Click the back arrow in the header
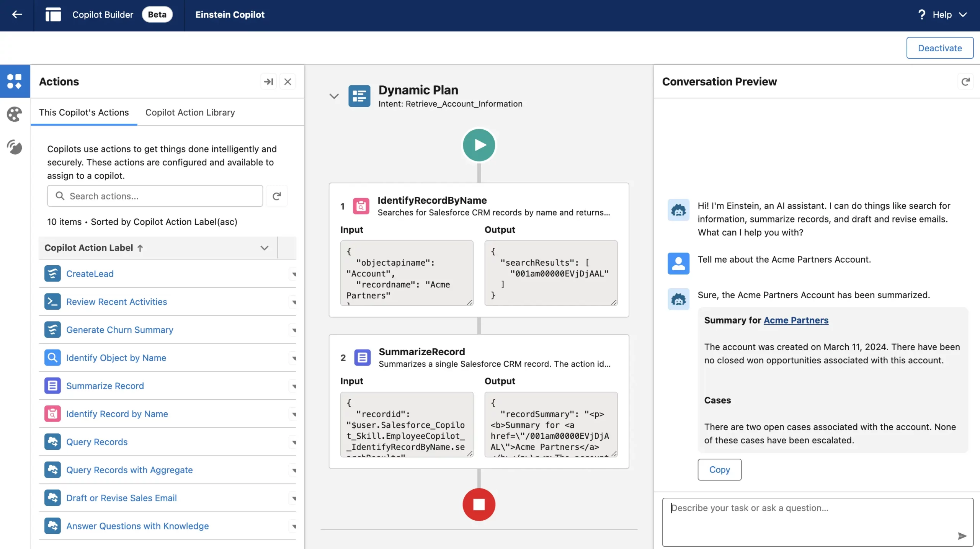This screenshot has width=980, height=549. [17, 15]
